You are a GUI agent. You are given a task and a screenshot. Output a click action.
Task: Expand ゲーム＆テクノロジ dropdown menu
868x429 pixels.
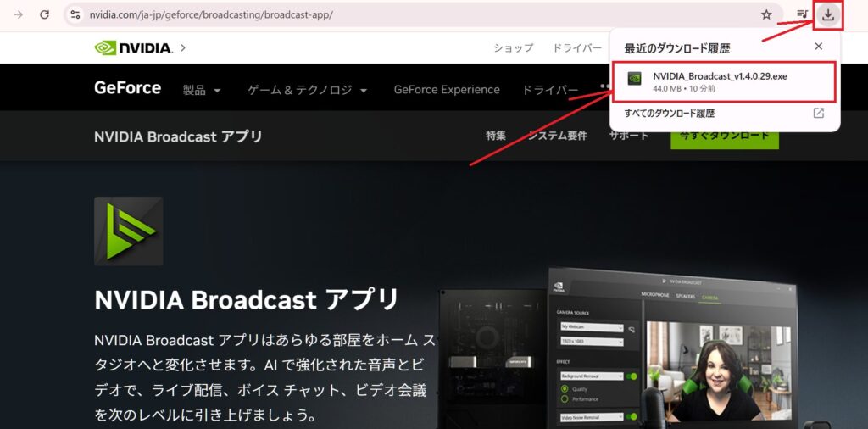point(307,90)
